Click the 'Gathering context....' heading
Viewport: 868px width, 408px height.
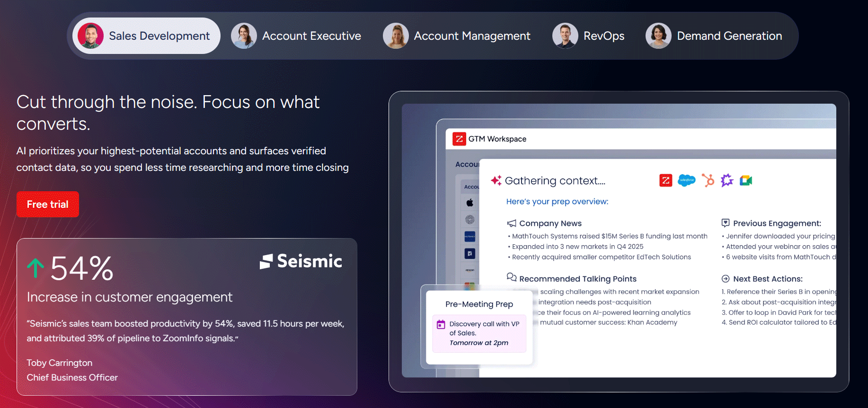coord(555,181)
